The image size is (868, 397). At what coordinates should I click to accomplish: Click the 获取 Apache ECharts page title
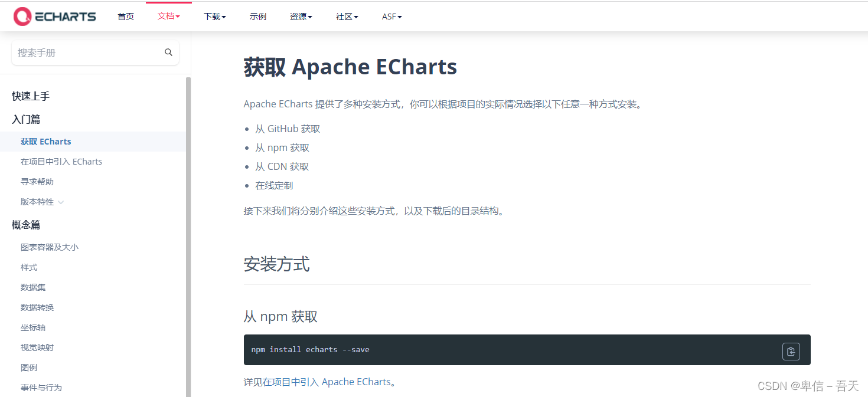(x=350, y=67)
